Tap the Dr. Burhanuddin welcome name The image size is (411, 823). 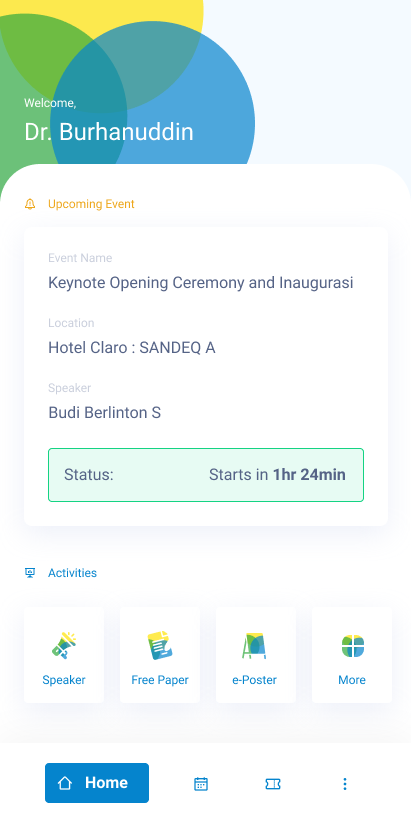pos(109,132)
